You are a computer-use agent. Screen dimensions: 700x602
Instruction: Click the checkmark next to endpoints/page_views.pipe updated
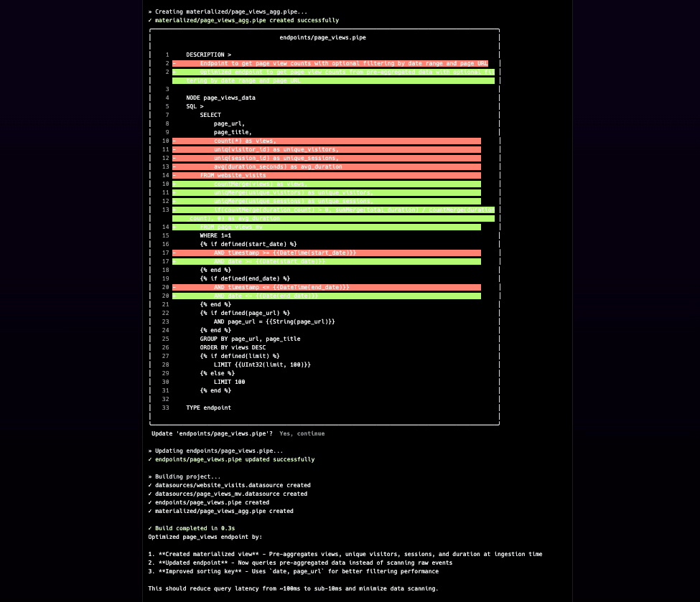click(150, 459)
